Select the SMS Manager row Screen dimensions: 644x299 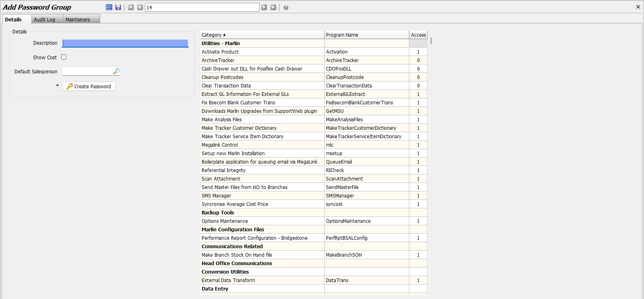tap(314, 195)
